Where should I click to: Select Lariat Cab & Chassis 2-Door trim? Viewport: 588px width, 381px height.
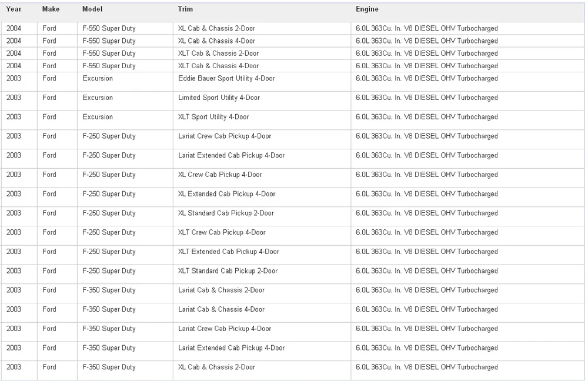click(221, 290)
